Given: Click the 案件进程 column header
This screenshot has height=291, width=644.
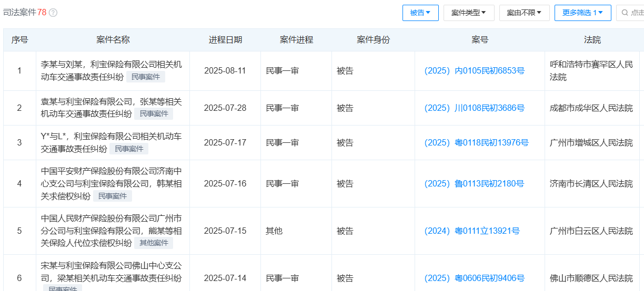Looking at the screenshot, I should pos(296,40).
